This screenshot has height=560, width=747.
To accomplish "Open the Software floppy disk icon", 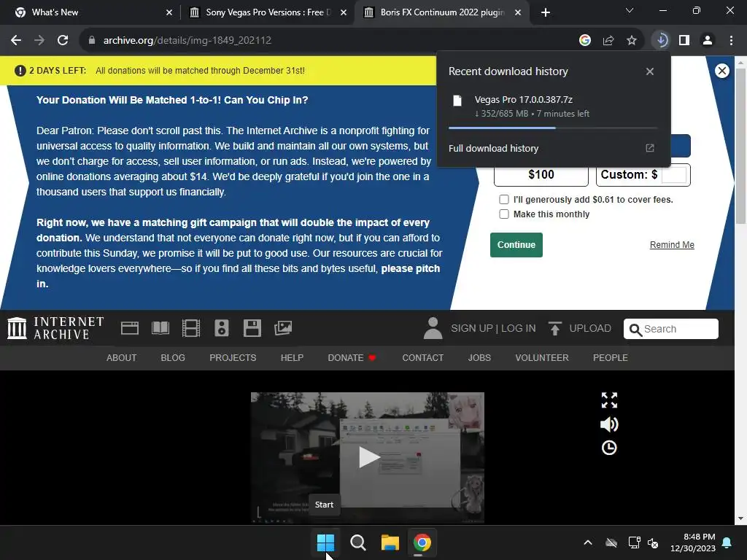I will tap(252, 328).
